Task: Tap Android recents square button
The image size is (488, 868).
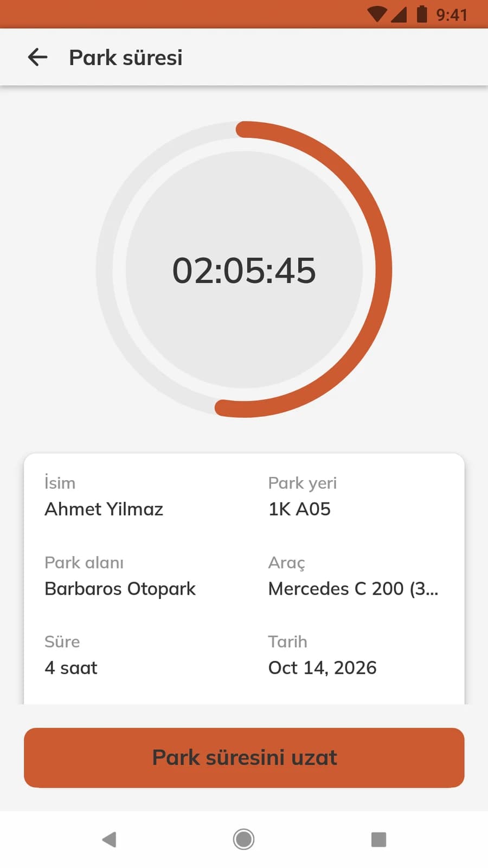Action: 378,839
